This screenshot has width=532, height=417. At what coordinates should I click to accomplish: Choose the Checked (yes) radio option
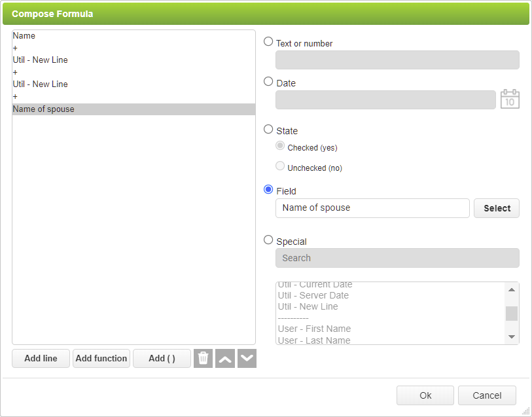coord(280,145)
